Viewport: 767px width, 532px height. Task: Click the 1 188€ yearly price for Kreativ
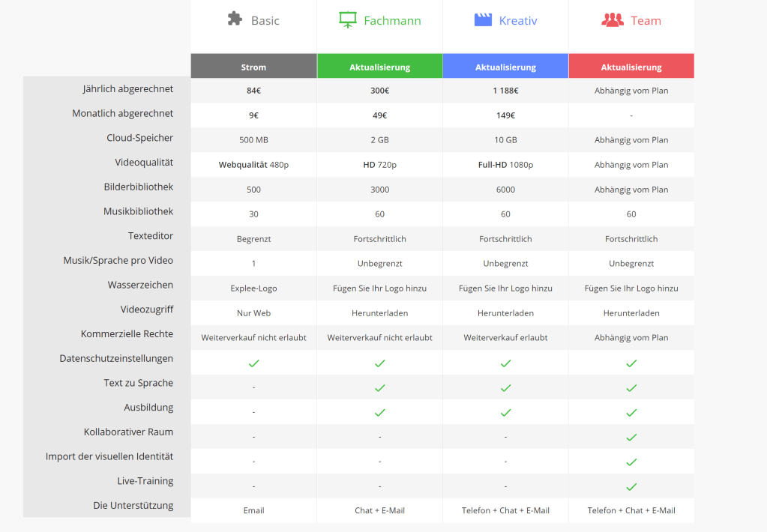point(505,91)
